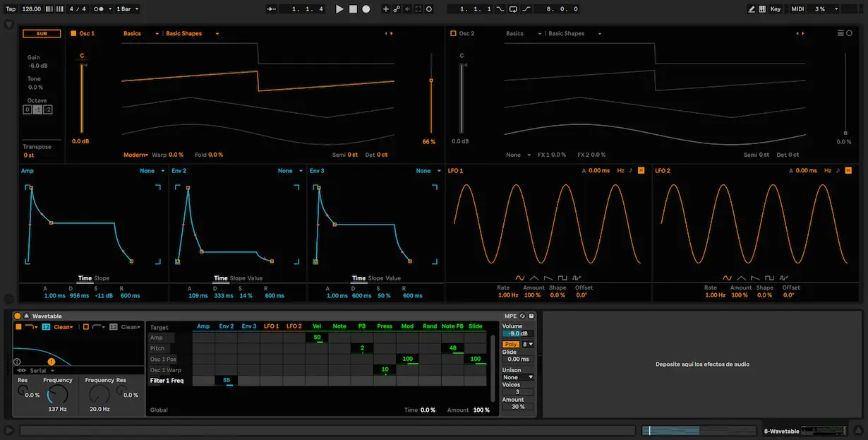Select sine waveform for LFO 1
Screen dimensions: 868x440
[520, 278]
